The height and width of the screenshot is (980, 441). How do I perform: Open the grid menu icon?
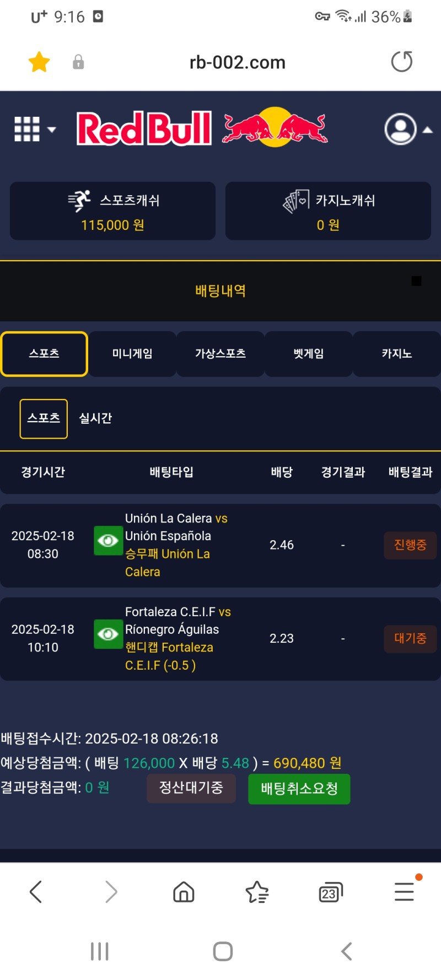pyautogui.click(x=27, y=130)
